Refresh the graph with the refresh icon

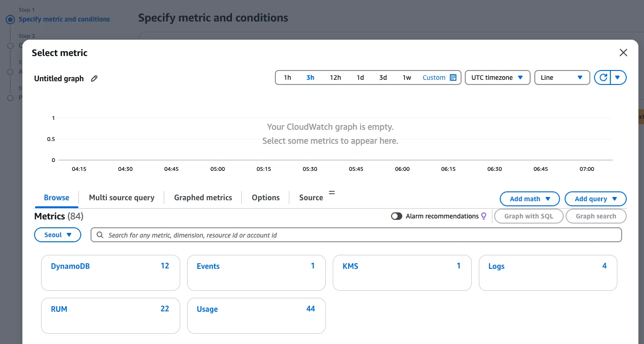(x=603, y=77)
